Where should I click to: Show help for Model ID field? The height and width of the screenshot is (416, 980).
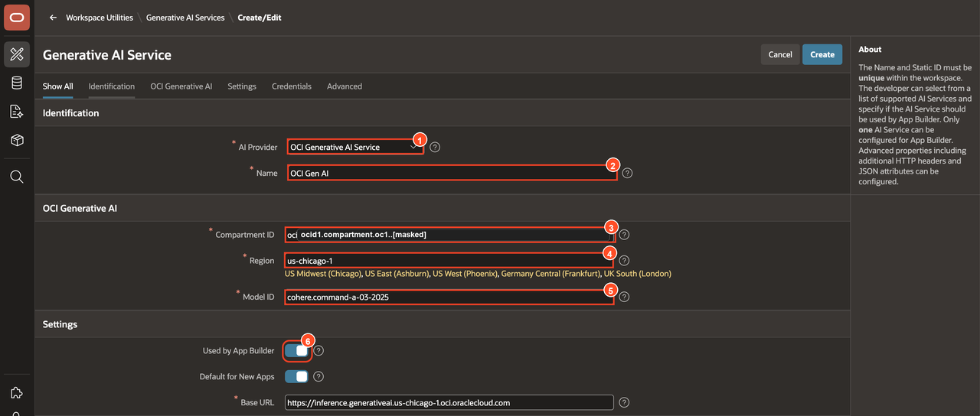[x=624, y=297]
